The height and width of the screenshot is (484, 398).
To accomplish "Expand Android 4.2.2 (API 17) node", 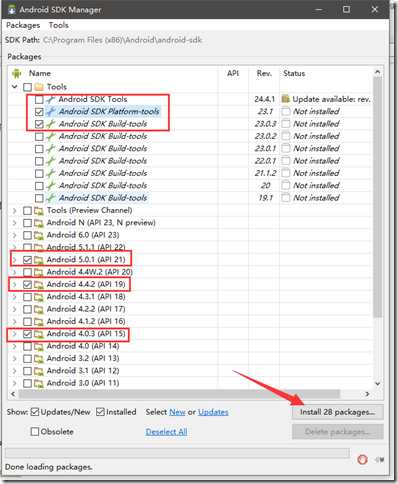I will [15, 309].
